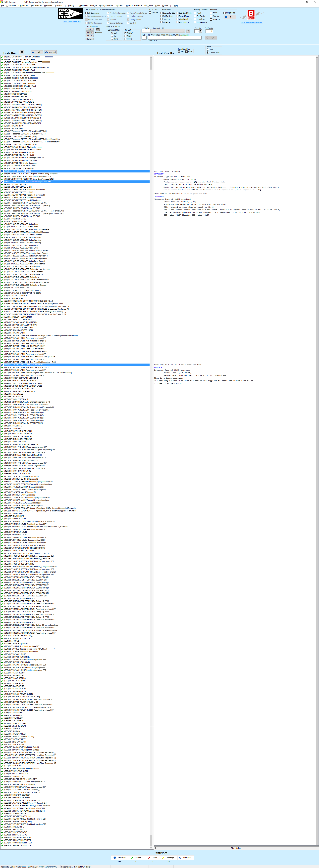The height and width of the screenshot is (868, 319).
Task: Click the binoculars search icon beside Tests Run
Action: [x=22, y=52]
